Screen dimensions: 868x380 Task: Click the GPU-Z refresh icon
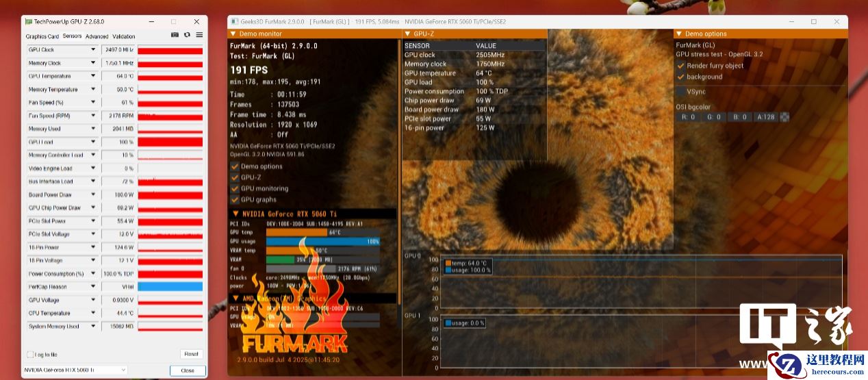point(187,35)
